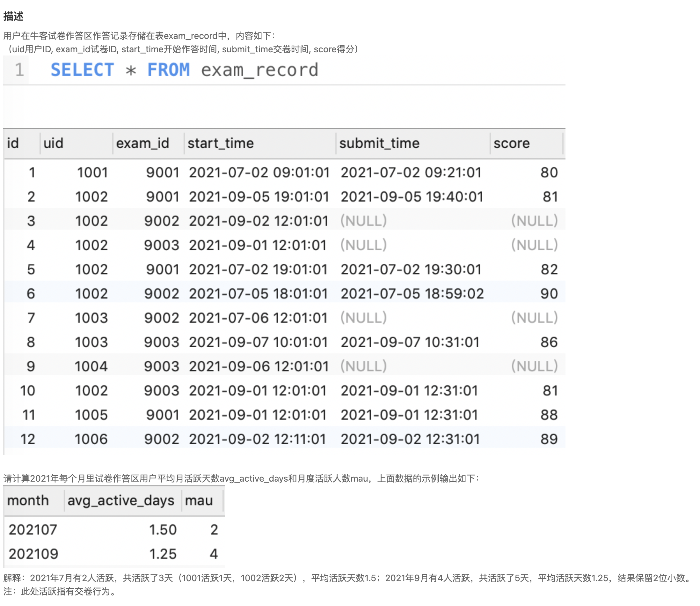The image size is (700, 606).
Task: Click the month column header
Action: click(x=28, y=500)
